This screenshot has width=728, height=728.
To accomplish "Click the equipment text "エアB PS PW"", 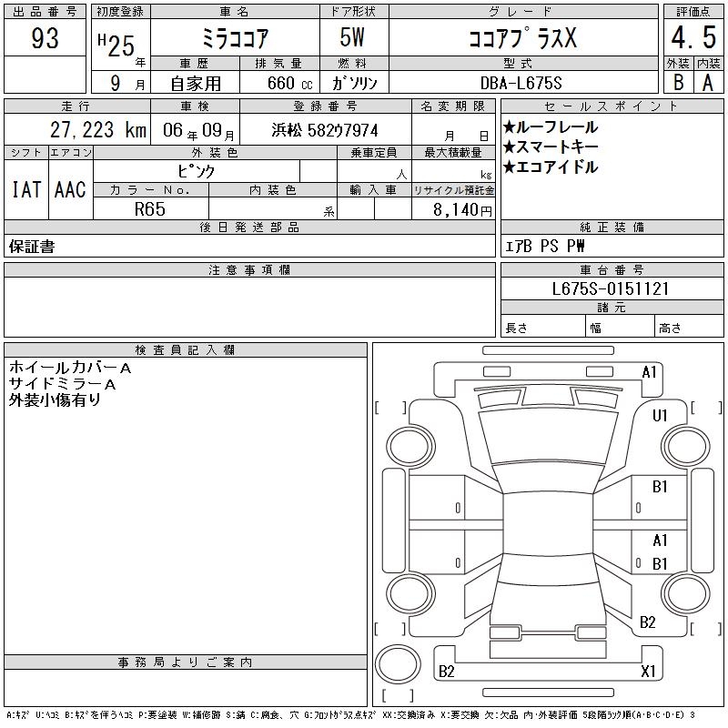I will (x=544, y=246).
